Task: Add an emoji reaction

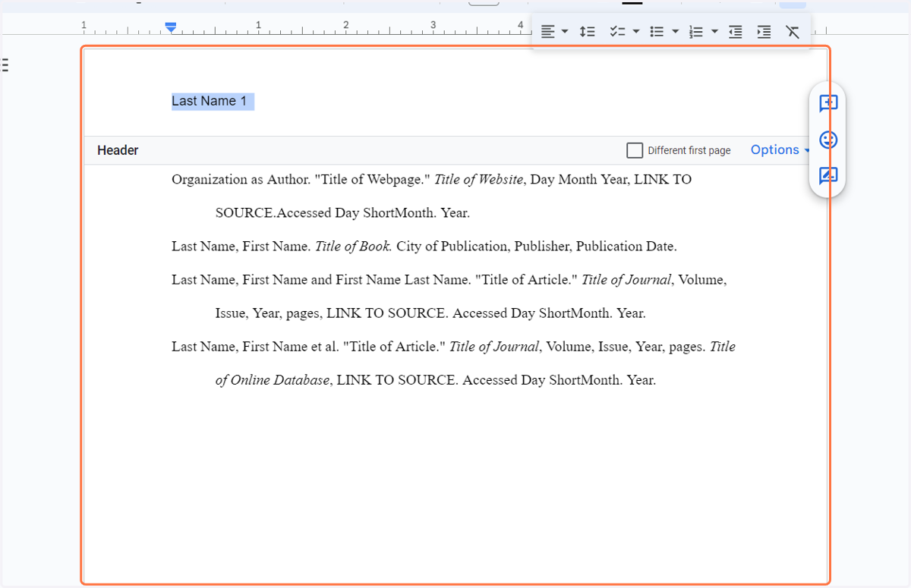Action: click(828, 140)
